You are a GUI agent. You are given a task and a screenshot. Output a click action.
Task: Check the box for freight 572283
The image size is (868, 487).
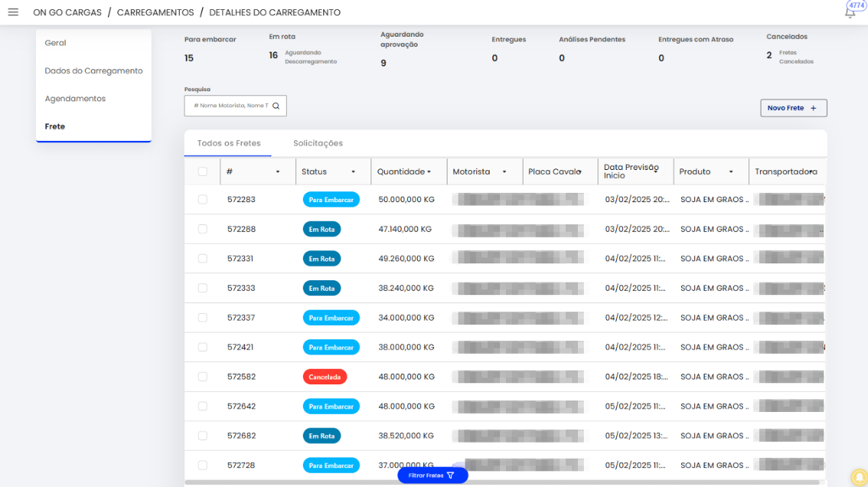203,199
